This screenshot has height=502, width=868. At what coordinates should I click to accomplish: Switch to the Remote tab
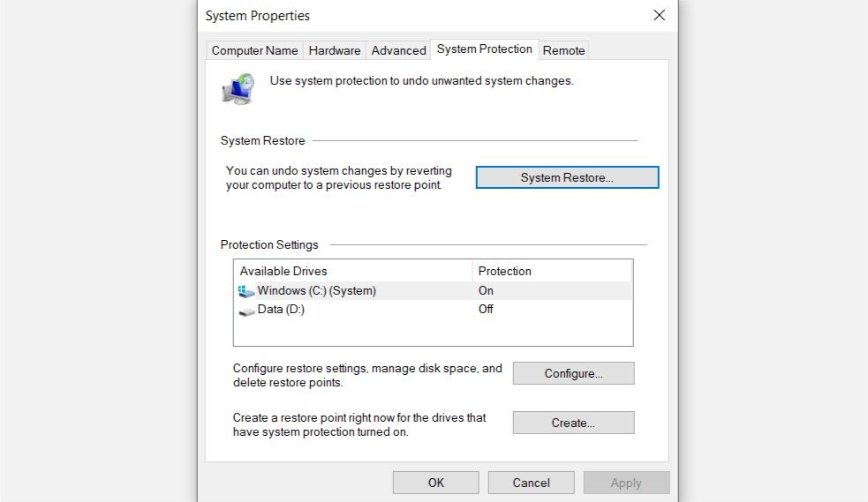pyautogui.click(x=563, y=50)
